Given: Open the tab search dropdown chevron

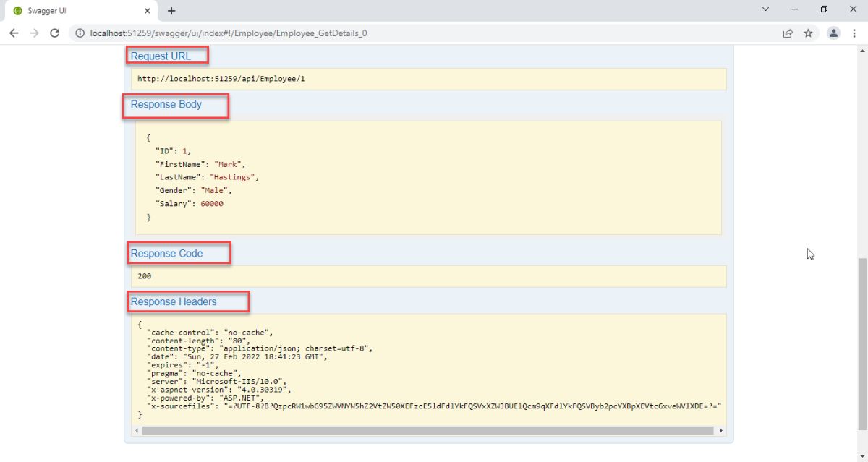Looking at the screenshot, I should point(767,9).
